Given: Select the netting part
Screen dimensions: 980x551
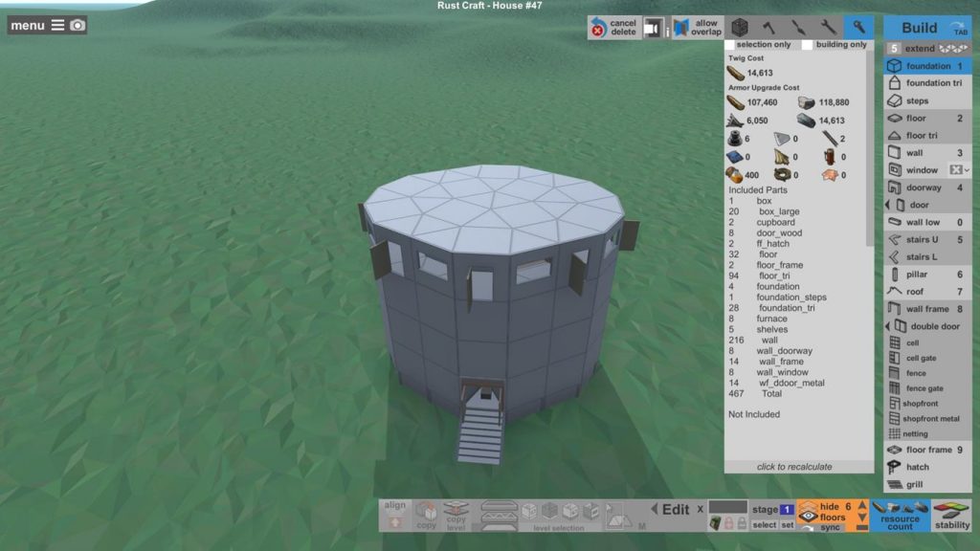Looking at the screenshot, I should tap(927, 433).
